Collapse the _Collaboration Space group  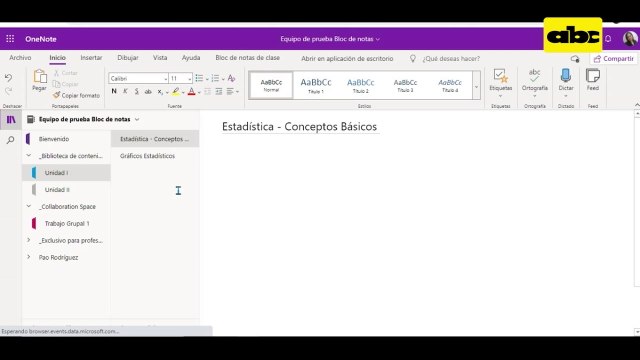click(29, 206)
